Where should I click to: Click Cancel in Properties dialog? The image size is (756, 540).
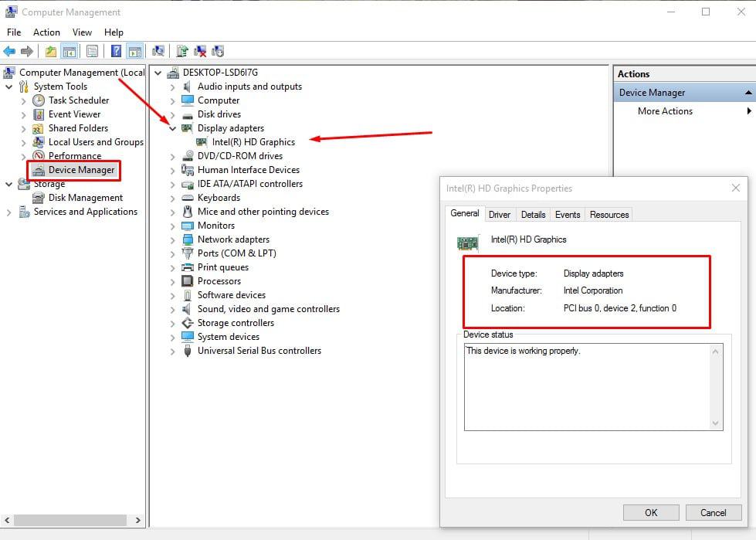tap(713, 512)
